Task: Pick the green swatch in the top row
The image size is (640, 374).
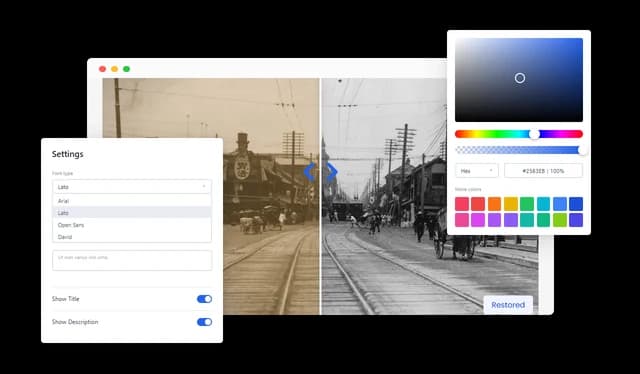Action: pos(527,204)
